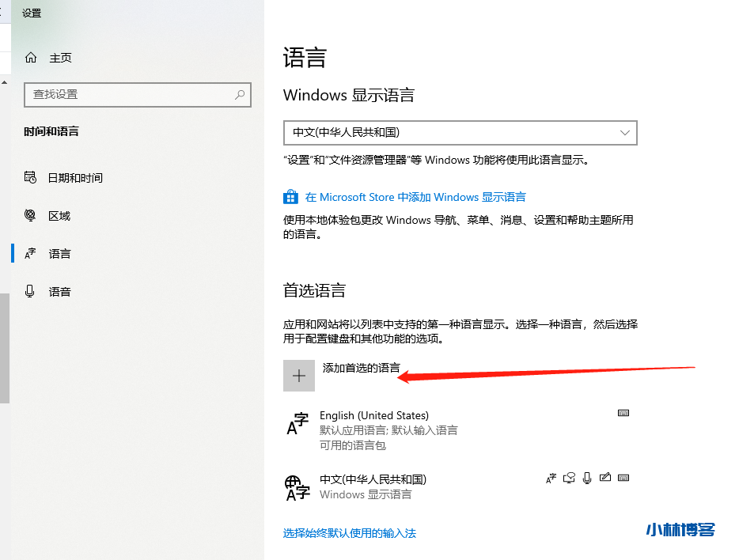This screenshot has height=560, width=739.
Task: Click the keyboard icon beside 中文
Action: pos(623,477)
